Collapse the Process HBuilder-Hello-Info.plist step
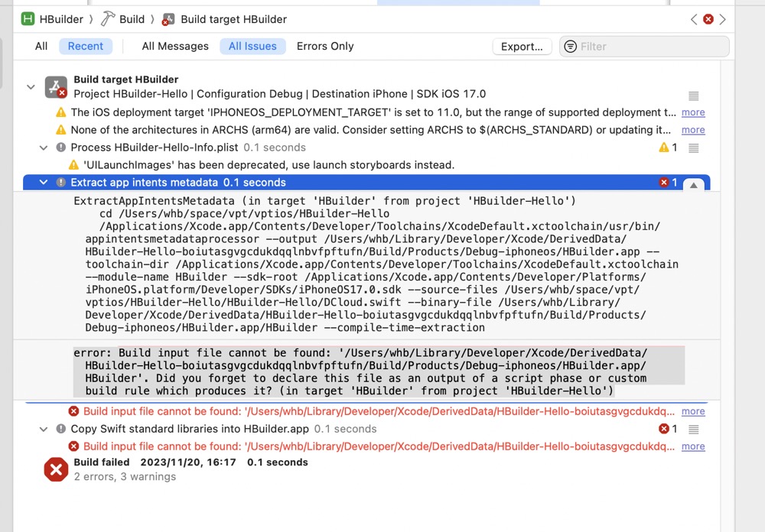 click(44, 148)
